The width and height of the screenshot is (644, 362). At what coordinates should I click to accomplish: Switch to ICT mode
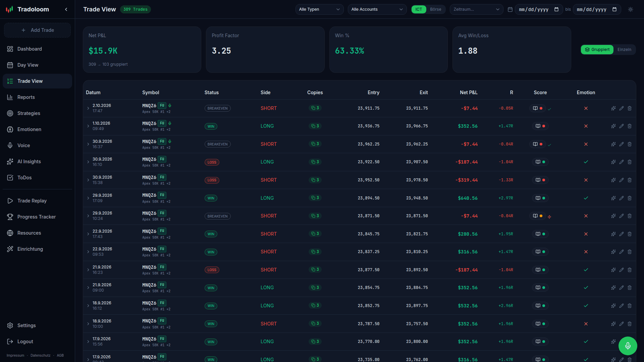click(x=419, y=9)
